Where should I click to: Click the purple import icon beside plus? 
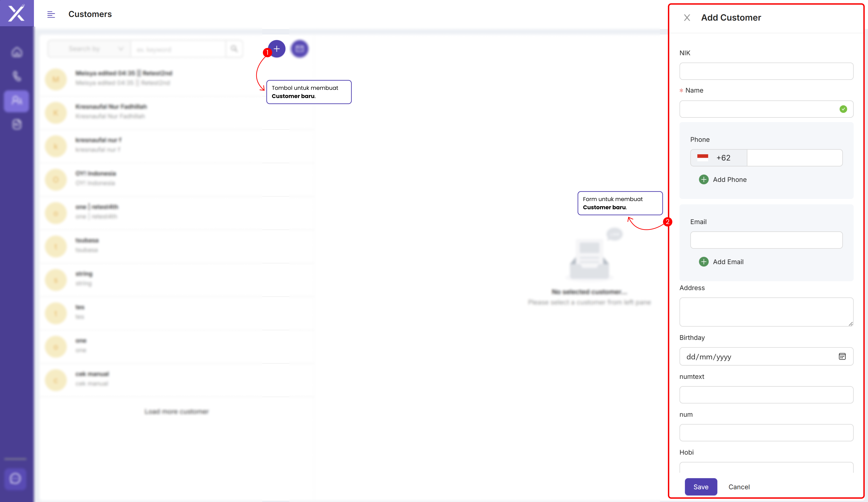(299, 49)
